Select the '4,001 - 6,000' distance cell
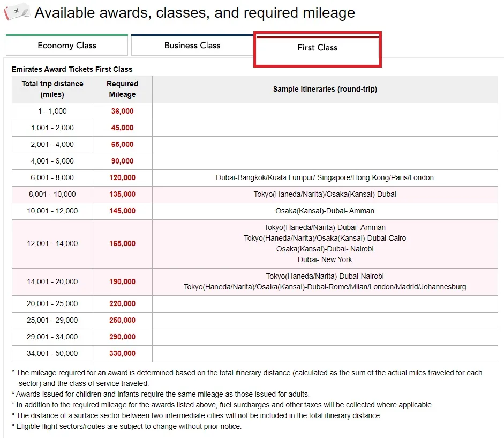Screen dimensions: 504x438 [x=52, y=161]
